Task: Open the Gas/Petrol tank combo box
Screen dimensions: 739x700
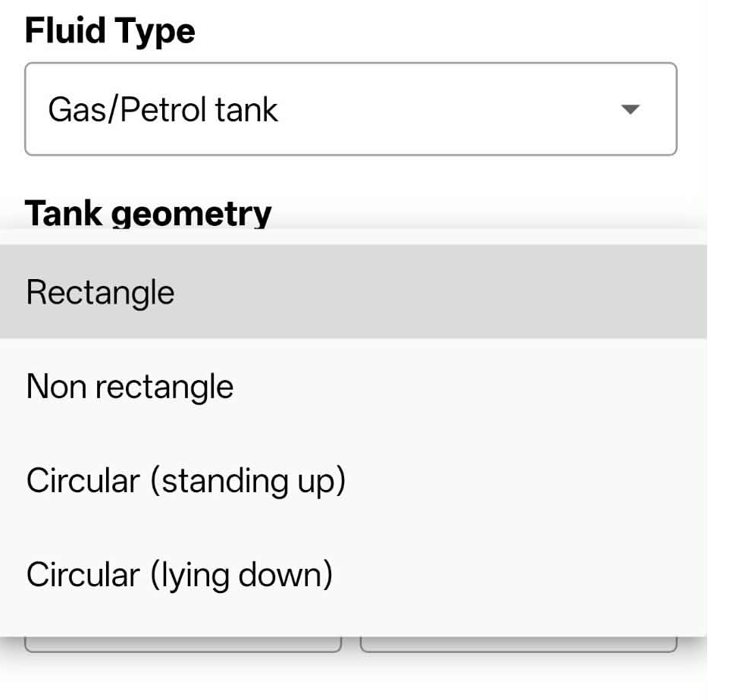Action: pos(350,110)
